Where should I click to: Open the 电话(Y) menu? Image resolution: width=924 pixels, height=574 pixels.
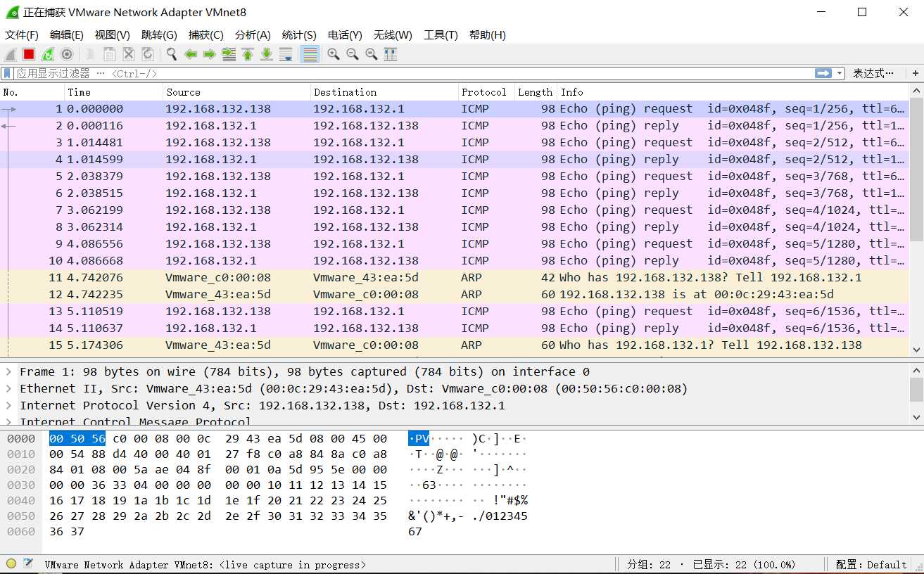pyautogui.click(x=345, y=34)
